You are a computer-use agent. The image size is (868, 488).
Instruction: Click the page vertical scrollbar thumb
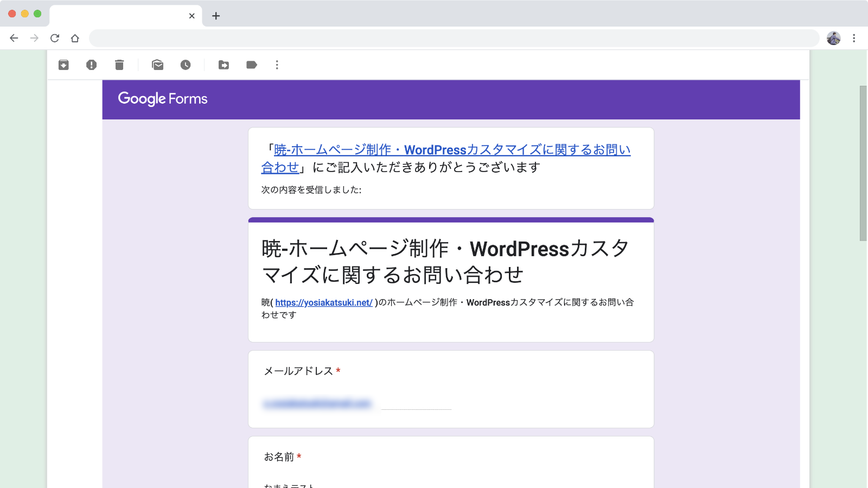pos(863,163)
